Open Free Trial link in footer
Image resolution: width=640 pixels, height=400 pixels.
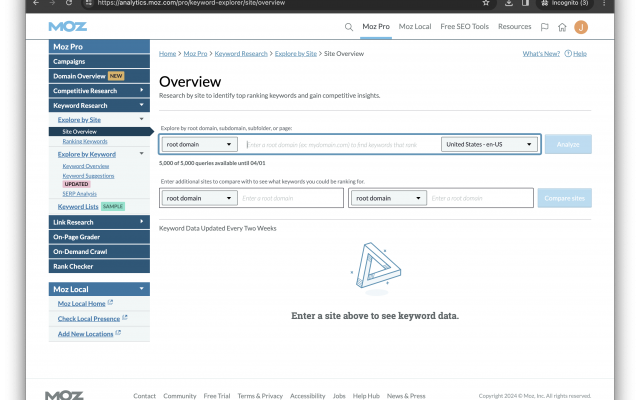click(217, 396)
